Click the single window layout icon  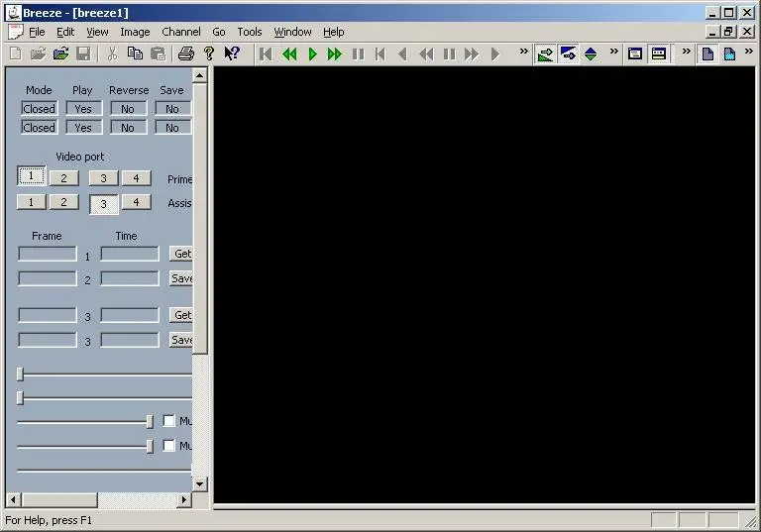tap(635, 53)
